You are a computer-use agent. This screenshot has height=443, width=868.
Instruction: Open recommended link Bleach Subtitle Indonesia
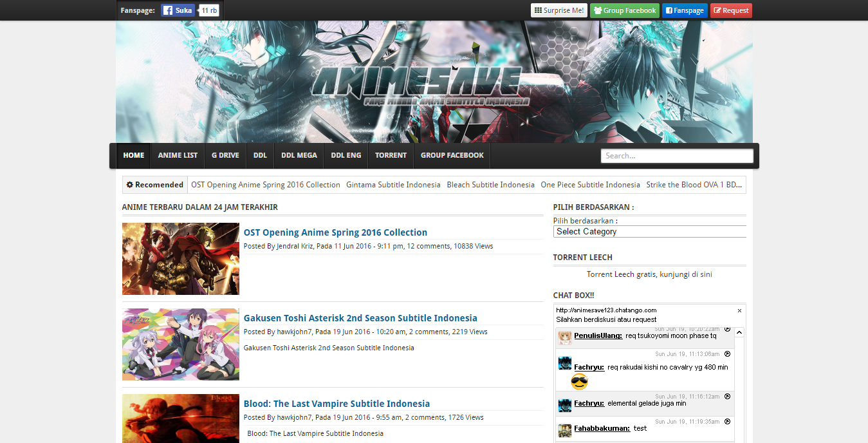(490, 185)
